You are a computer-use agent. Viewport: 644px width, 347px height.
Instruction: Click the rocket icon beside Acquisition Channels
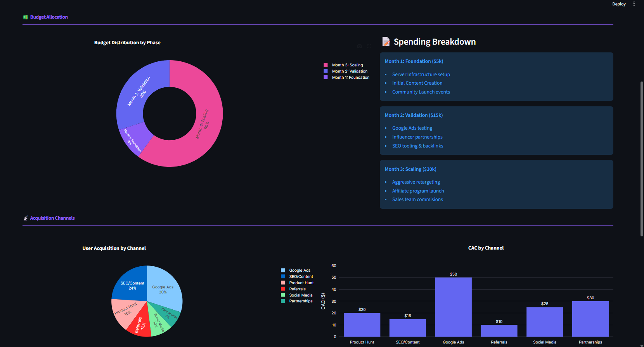point(26,218)
